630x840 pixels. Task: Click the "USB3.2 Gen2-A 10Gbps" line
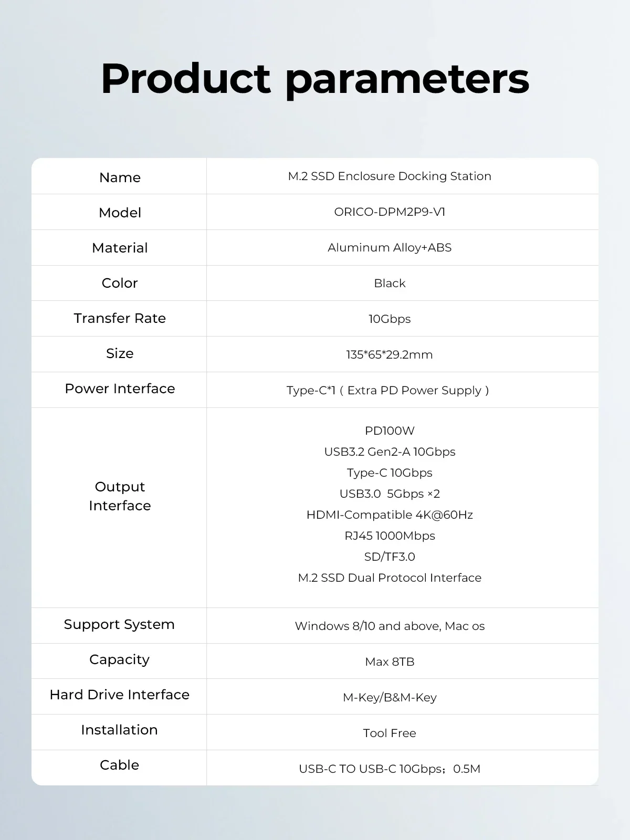coord(390,452)
